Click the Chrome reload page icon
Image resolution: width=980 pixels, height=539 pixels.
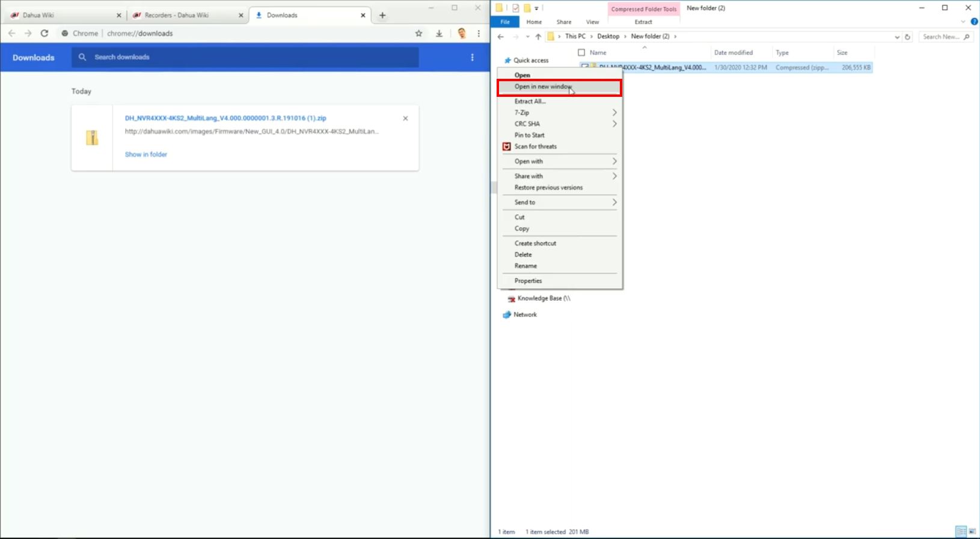(44, 34)
